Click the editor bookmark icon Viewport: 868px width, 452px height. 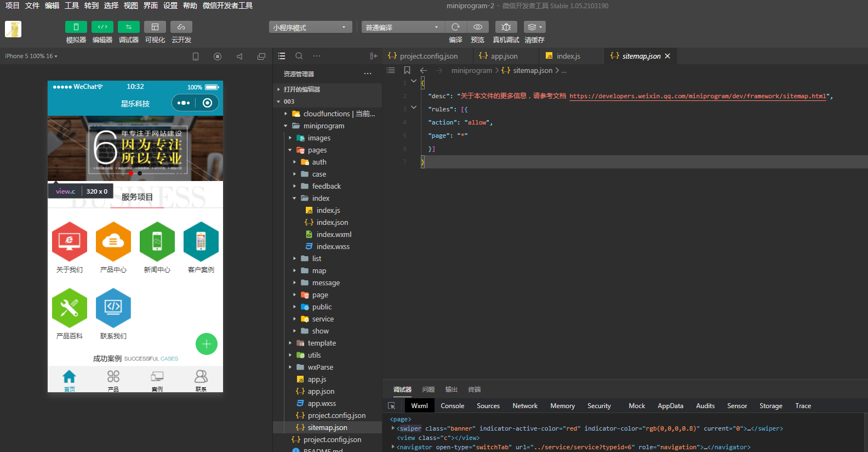[x=407, y=70]
